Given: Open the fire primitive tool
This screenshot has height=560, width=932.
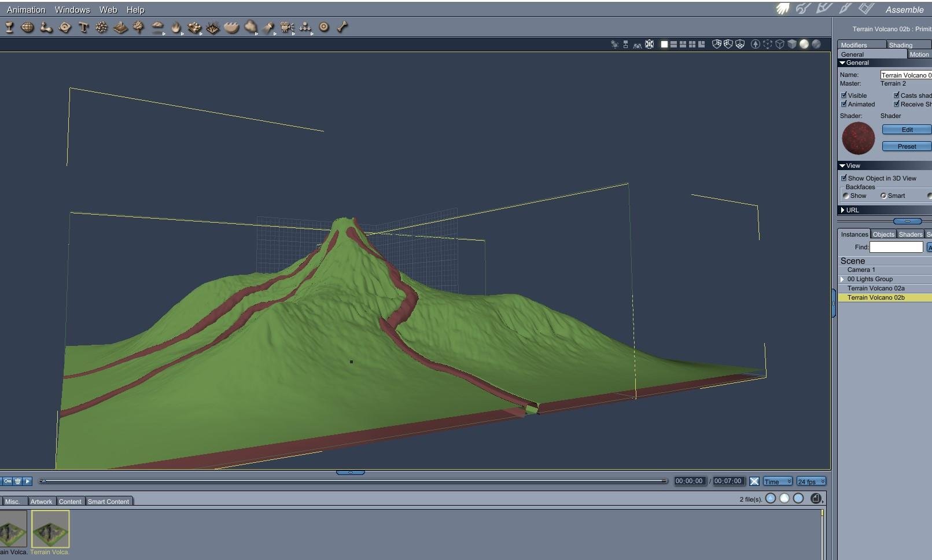Looking at the screenshot, I should coord(176,27).
